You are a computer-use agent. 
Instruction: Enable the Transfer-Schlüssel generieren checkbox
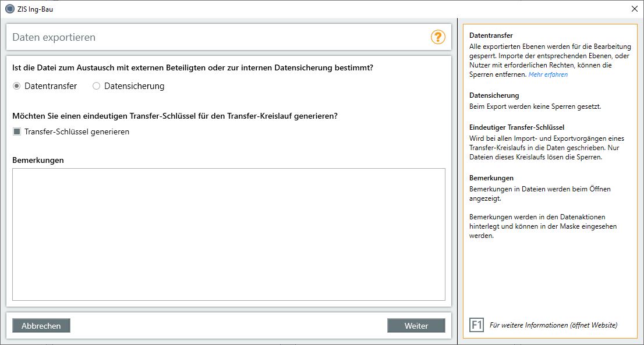tap(16, 131)
